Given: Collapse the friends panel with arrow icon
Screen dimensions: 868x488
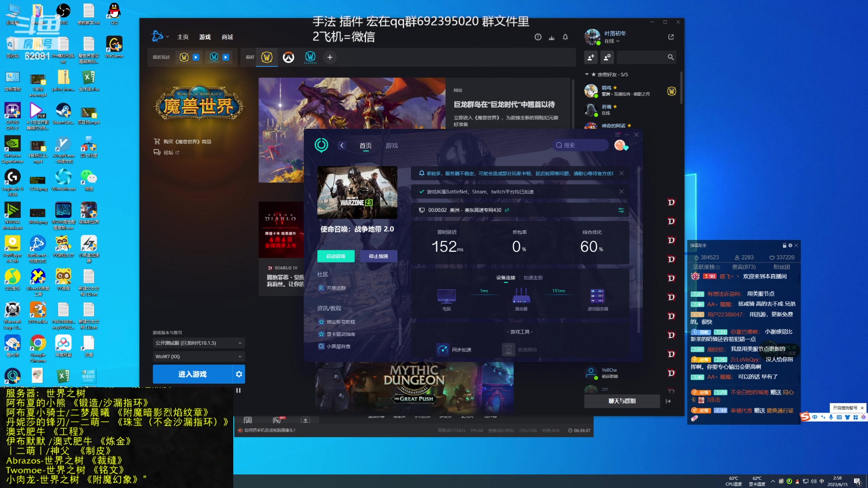Looking at the screenshot, I should click(x=668, y=401).
